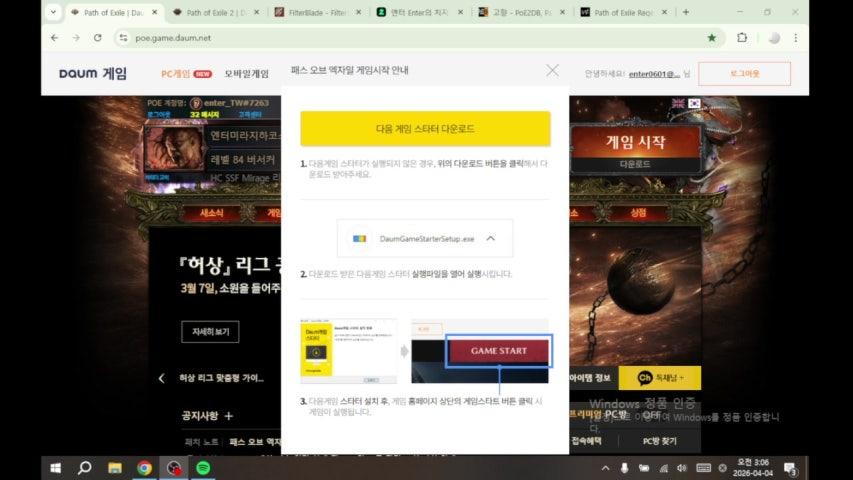Switch to the Path of Exile Regex tab
The height and width of the screenshot is (480, 853).
[x=623, y=12]
